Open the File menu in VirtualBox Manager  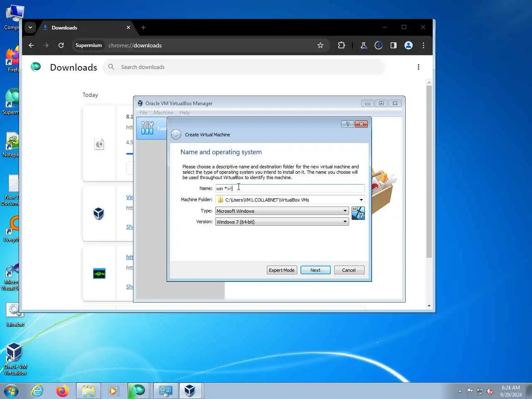[143, 113]
